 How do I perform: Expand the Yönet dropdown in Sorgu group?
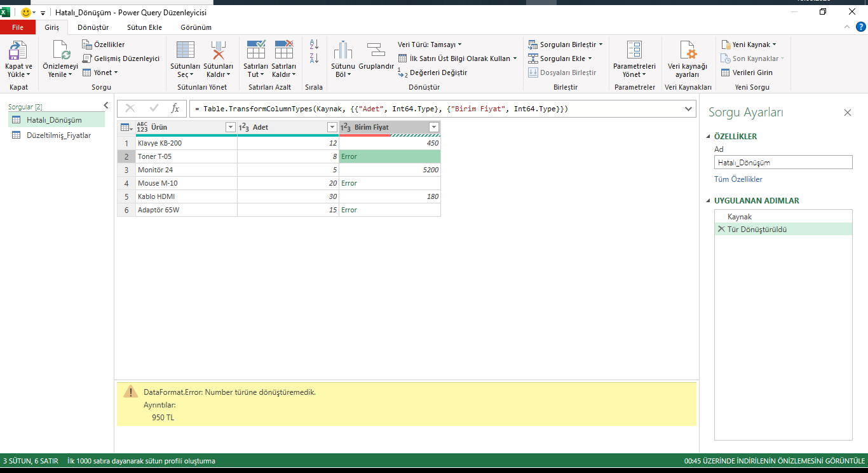click(100, 72)
